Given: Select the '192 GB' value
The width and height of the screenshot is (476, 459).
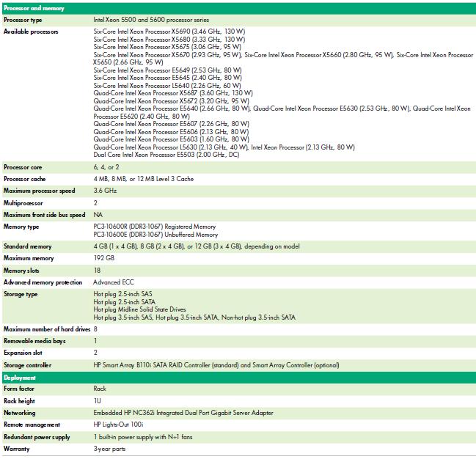Looking at the screenshot, I should [104, 258].
